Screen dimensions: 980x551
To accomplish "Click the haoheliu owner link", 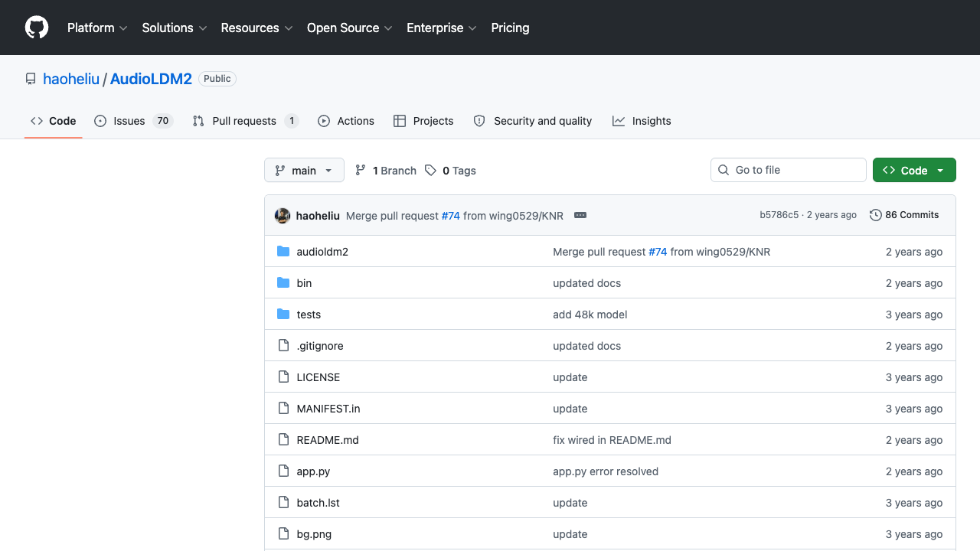I will pos(71,79).
